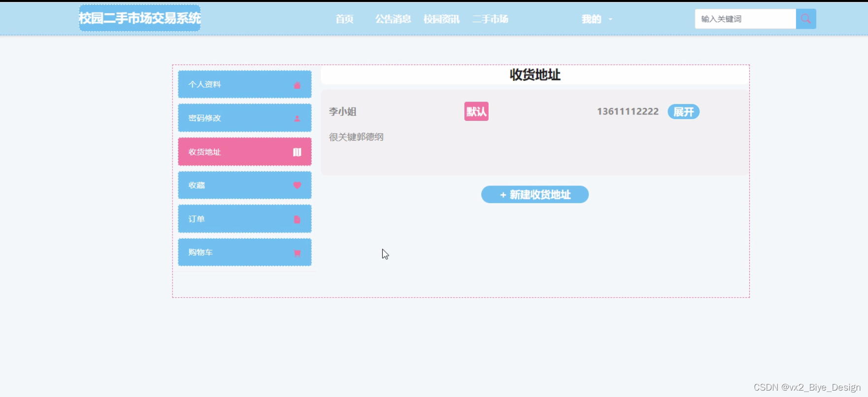Click the magnifier search icon button
The height and width of the screenshot is (397, 868).
pos(806,19)
